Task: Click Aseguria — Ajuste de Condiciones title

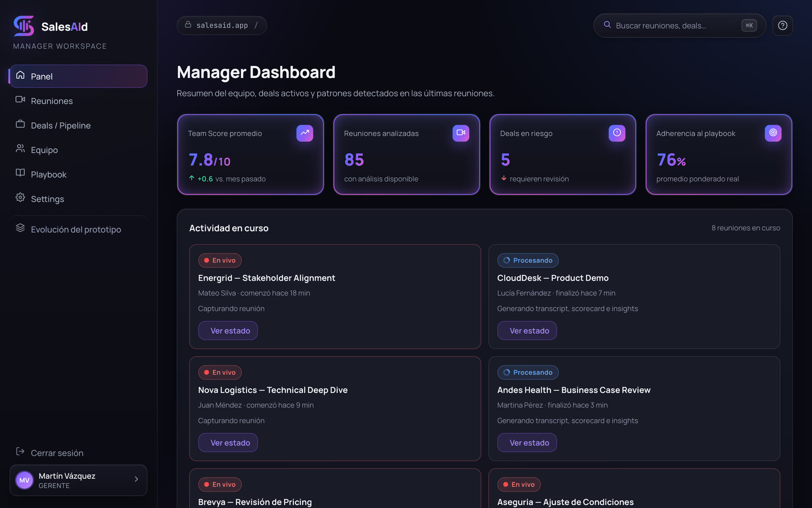Action: 565,502
